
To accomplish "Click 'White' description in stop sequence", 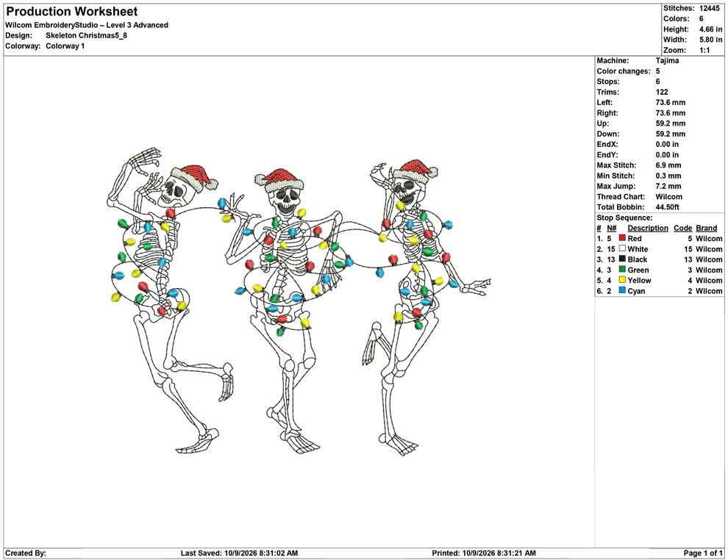I will click(638, 248).
